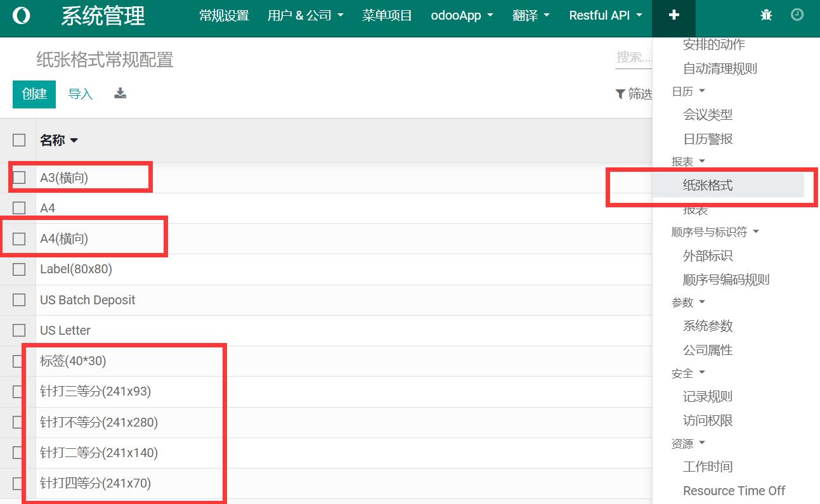
Task: Select 外部标识 menu entry
Action: pos(708,255)
